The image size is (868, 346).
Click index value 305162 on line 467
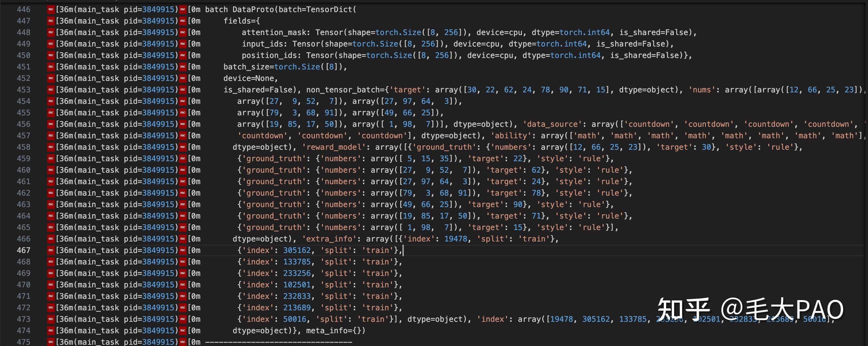click(x=297, y=250)
